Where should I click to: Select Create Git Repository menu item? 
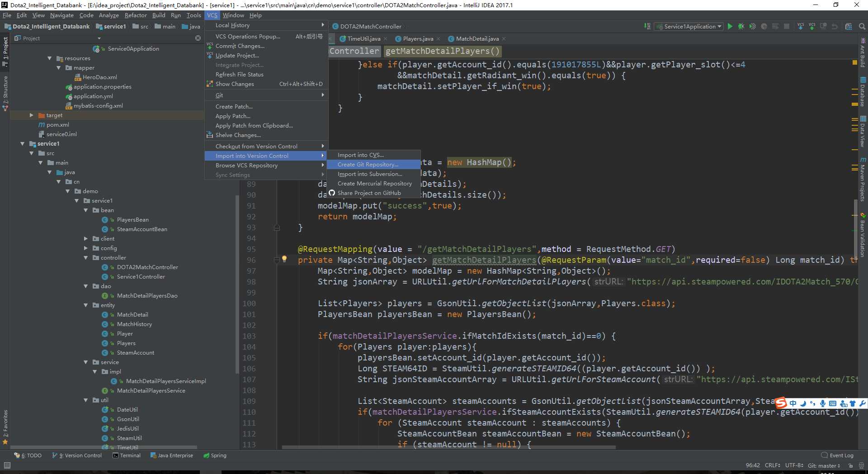(368, 165)
